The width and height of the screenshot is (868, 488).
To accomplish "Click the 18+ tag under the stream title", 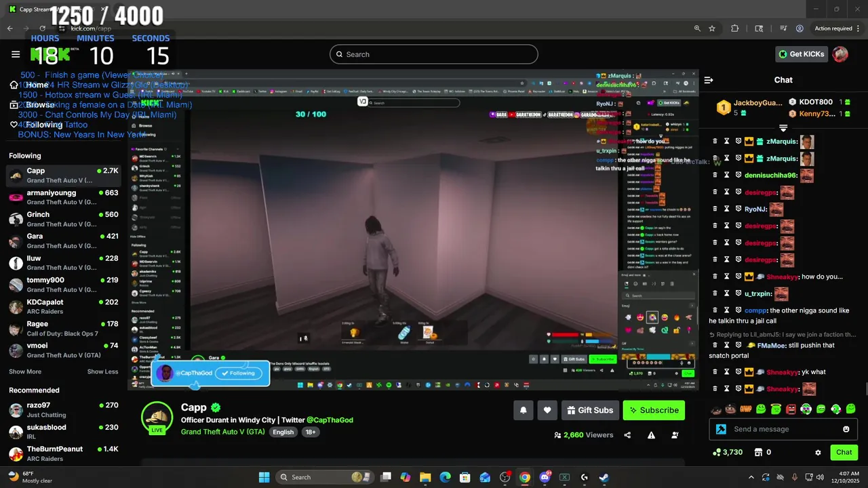I will click(x=311, y=432).
